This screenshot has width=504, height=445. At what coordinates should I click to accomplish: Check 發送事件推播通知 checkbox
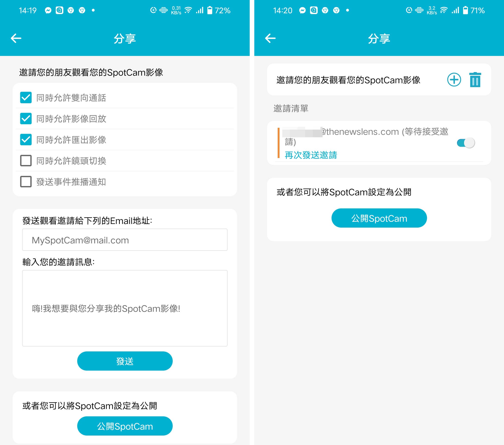click(x=26, y=182)
